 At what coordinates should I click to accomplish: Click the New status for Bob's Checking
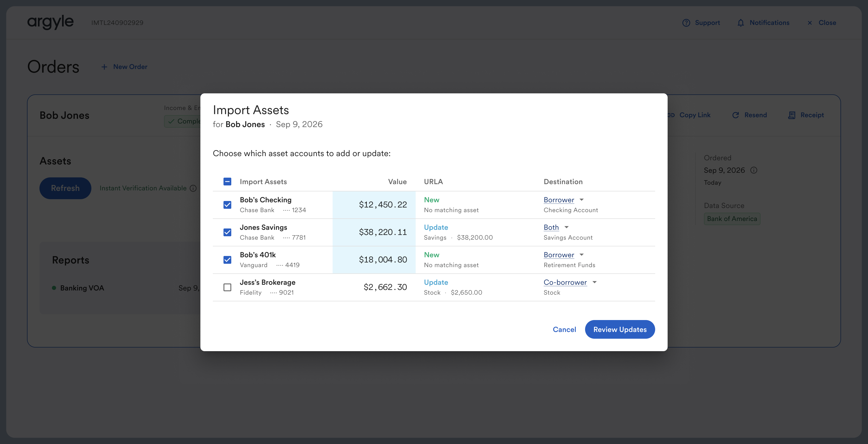tap(431, 200)
